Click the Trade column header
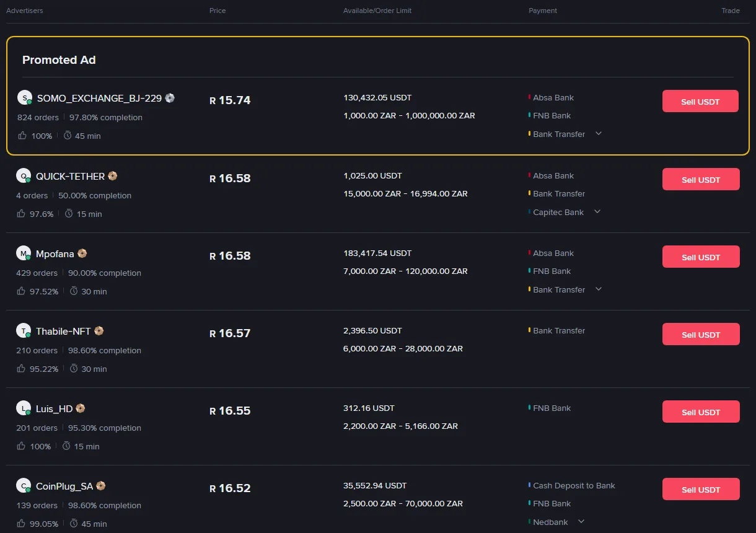Image resolution: width=756 pixels, height=533 pixels. [731, 11]
